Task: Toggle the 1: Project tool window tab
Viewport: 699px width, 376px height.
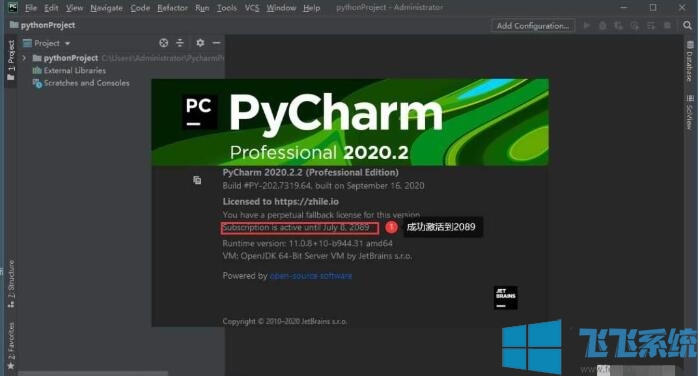Action: (11, 61)
